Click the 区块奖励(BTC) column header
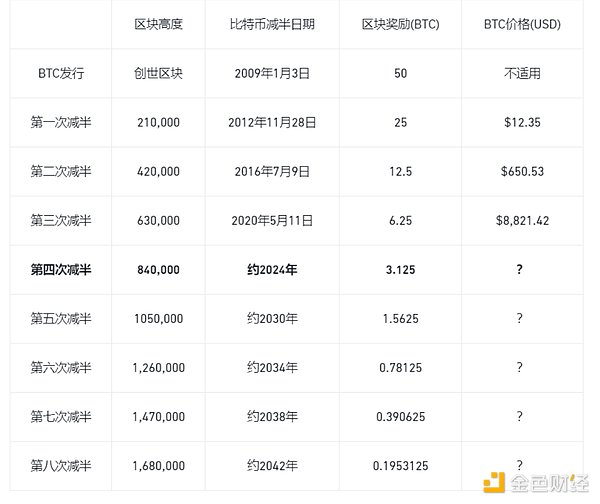The image size is (600, 504). pos(399,22)
